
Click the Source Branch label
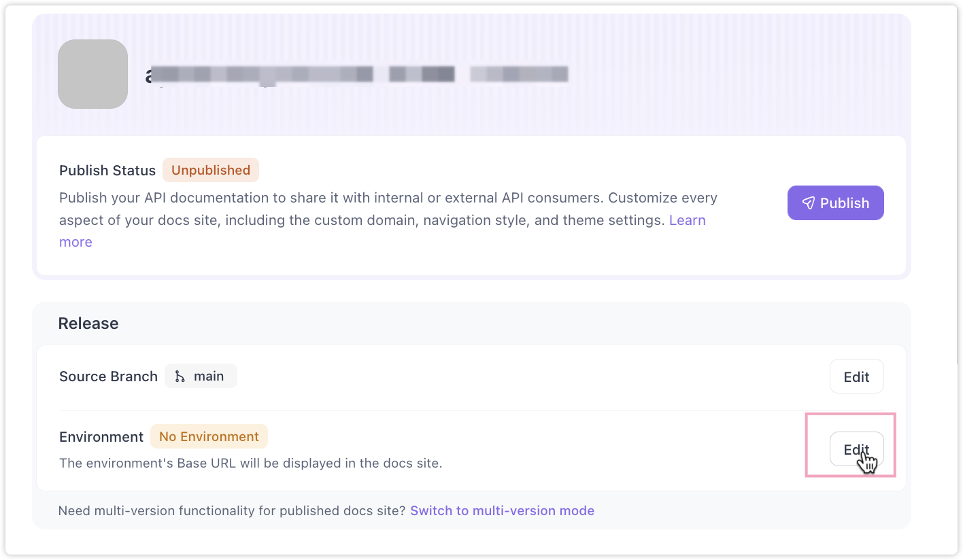[108, 377]
